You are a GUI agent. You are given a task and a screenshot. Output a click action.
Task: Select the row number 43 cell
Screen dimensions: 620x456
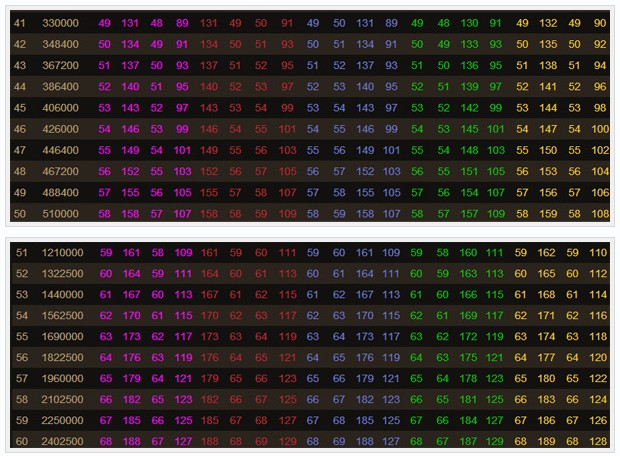19,65
